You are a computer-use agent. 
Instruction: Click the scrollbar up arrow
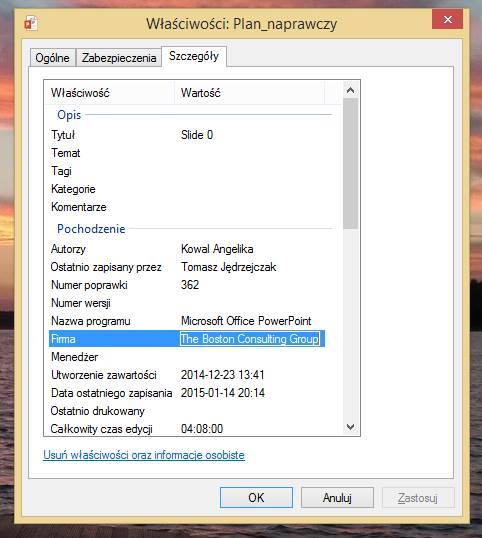350,91
